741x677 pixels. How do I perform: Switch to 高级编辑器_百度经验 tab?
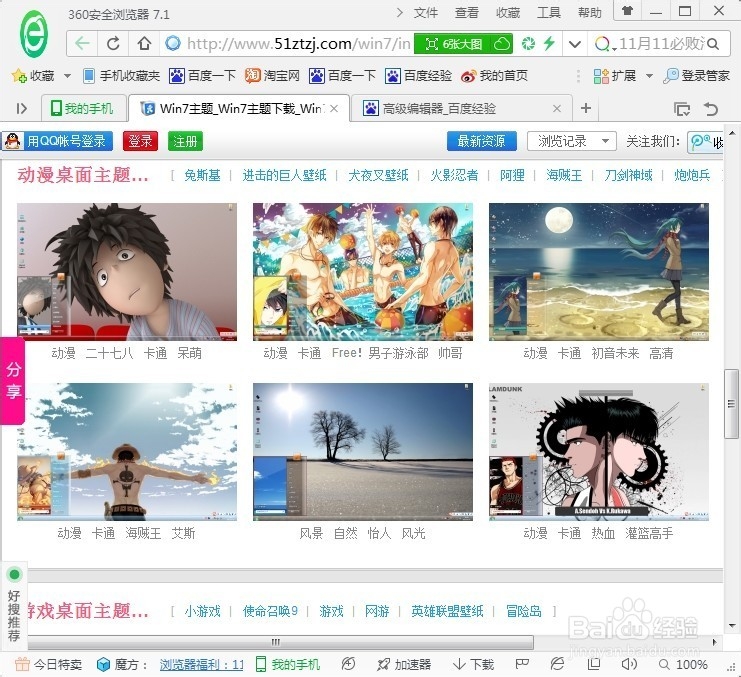point(438,109)
